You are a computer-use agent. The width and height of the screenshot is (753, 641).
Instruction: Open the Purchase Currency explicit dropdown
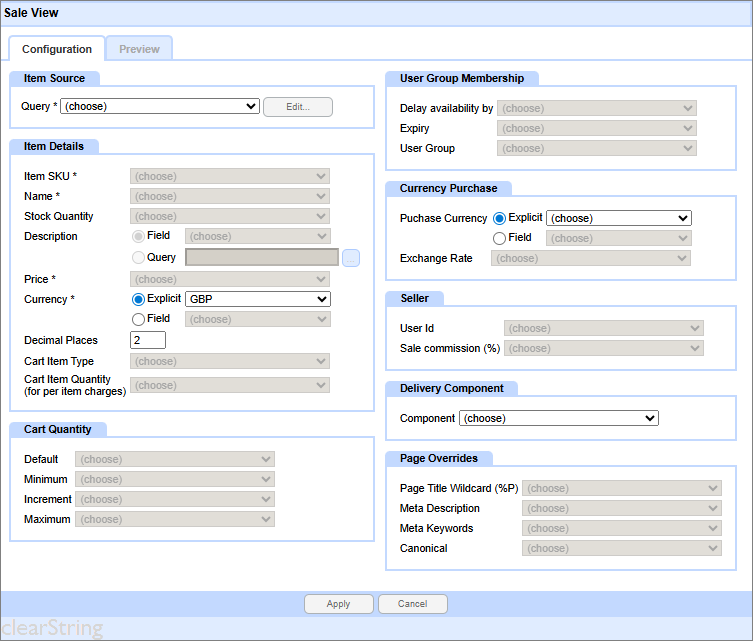tap(619, 218)
